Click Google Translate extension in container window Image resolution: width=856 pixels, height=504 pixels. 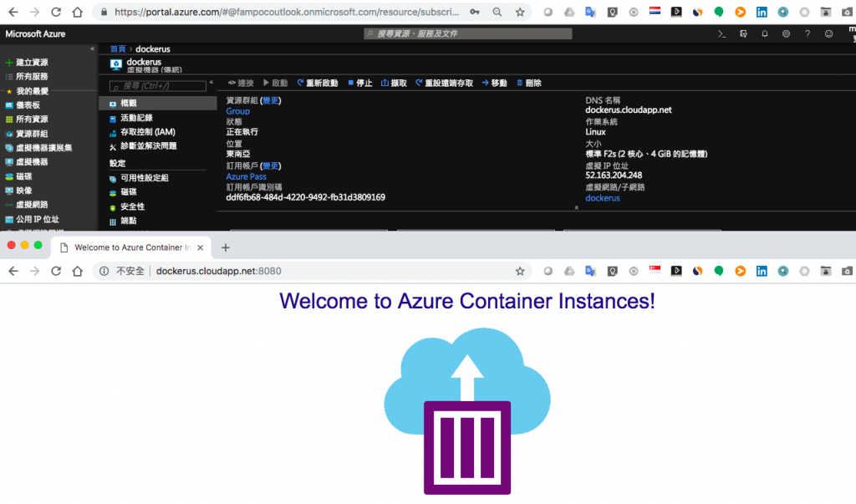(x=591, y=271)
